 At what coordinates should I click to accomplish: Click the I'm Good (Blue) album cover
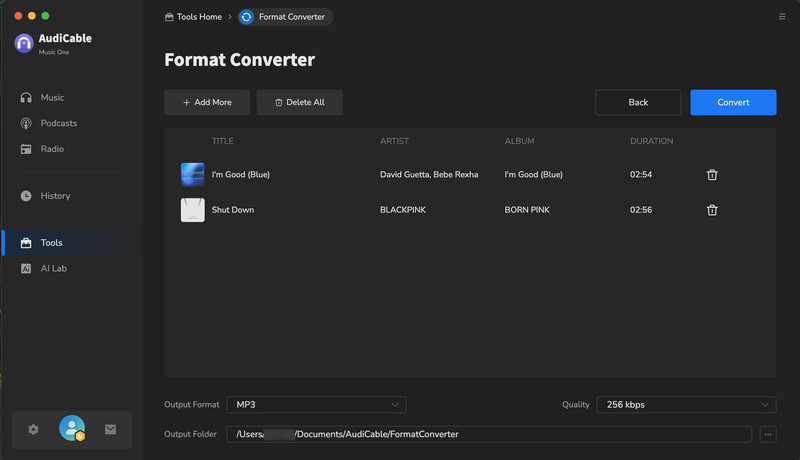tap(193, 174)
